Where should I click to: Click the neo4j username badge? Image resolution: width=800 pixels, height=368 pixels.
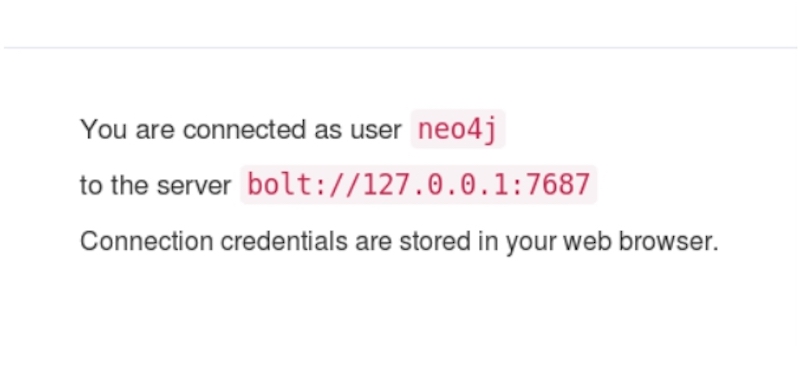click(x=458, y=129)
